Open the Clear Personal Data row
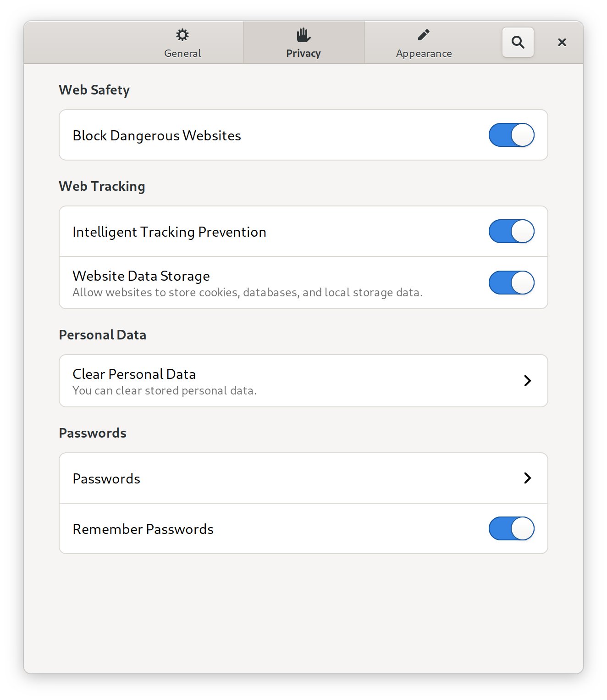The width and height of the screenshot is (607, 700). (x=303, y=381)
